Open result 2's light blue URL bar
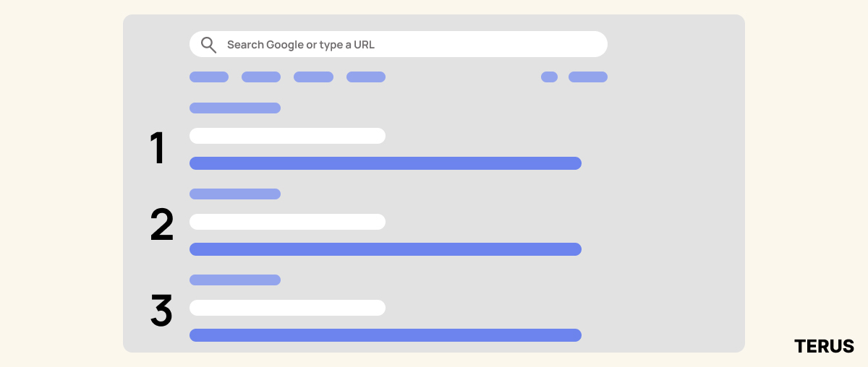 pos(235,194)
